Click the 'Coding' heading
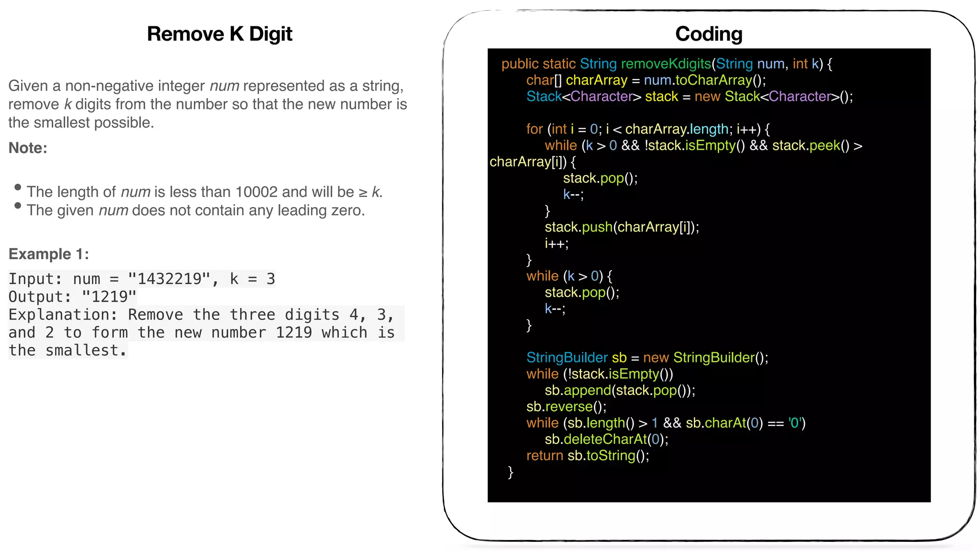The image size is (980, 551). (x=709, y=34)
